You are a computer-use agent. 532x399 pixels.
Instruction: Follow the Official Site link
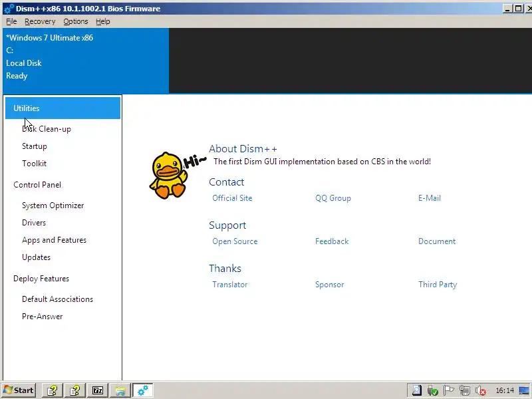[232, 198]
